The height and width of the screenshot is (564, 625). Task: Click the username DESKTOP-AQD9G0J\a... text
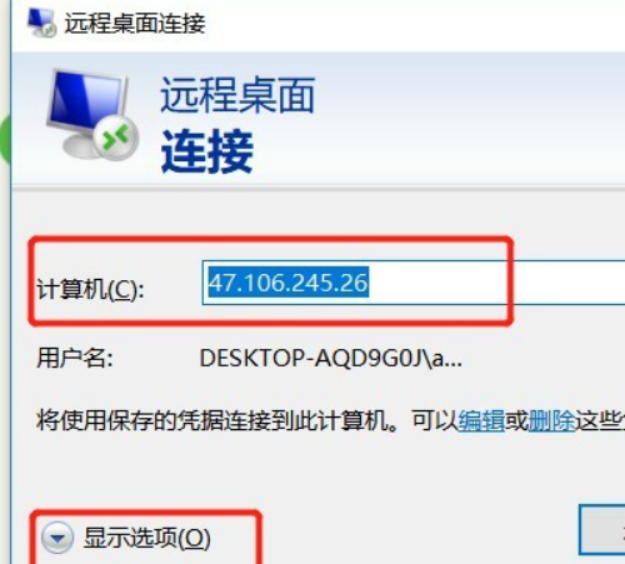(330, 358)
